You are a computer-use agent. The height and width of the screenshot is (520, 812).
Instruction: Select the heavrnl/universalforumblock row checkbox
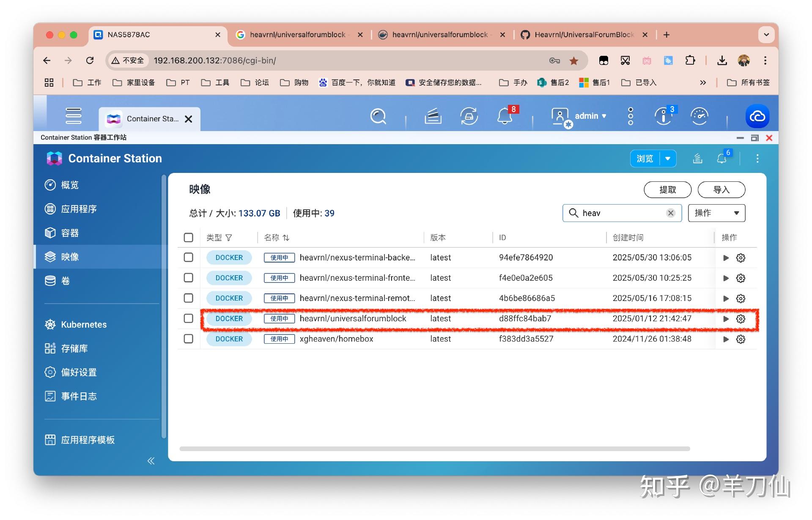click(x=188, y=318)
